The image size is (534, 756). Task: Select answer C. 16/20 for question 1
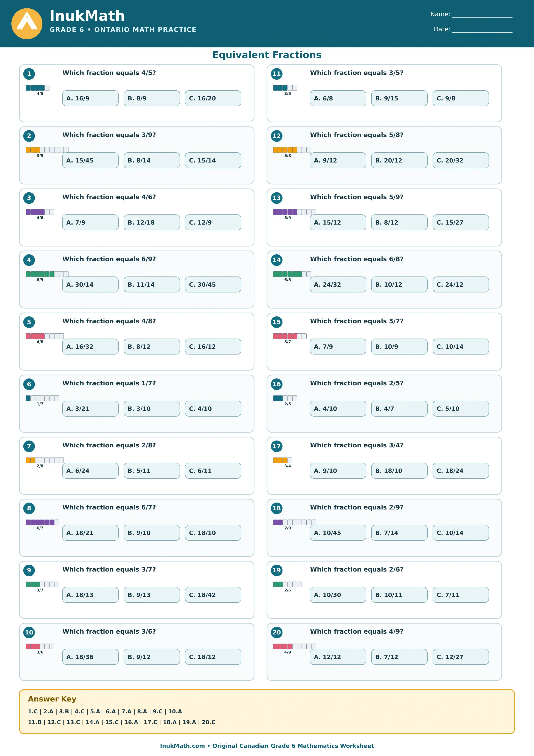tap(213, 98)
